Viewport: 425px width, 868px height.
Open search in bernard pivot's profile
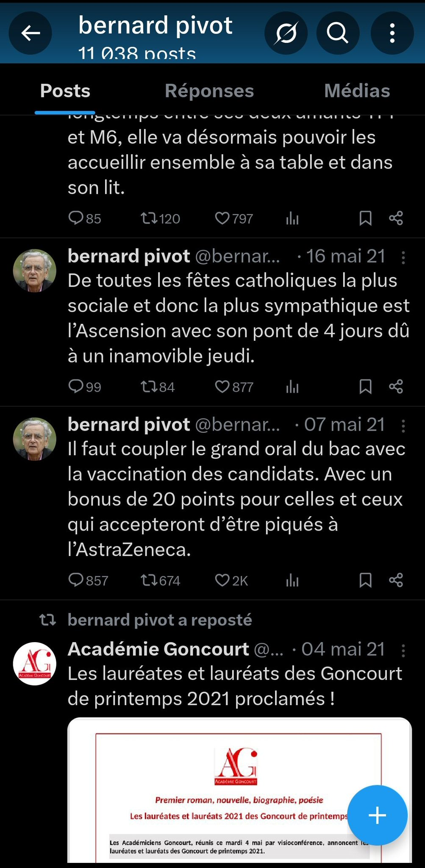338,33
